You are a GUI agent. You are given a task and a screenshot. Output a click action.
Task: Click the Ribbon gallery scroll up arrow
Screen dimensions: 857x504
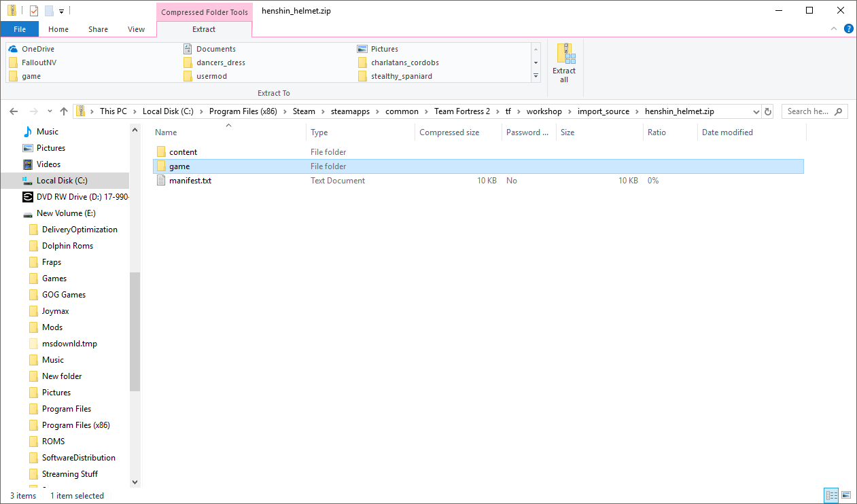coord(536,50)
